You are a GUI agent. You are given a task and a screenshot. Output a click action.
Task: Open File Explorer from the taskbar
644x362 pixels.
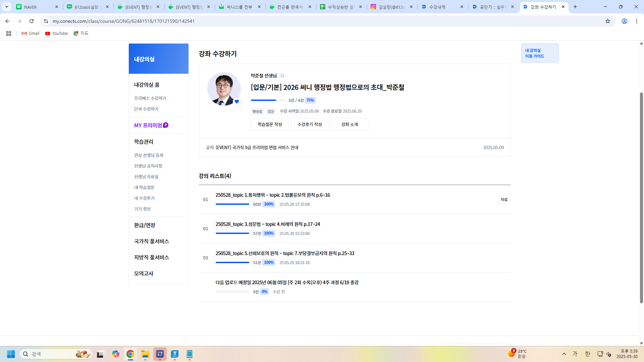[x=145, y=354]
